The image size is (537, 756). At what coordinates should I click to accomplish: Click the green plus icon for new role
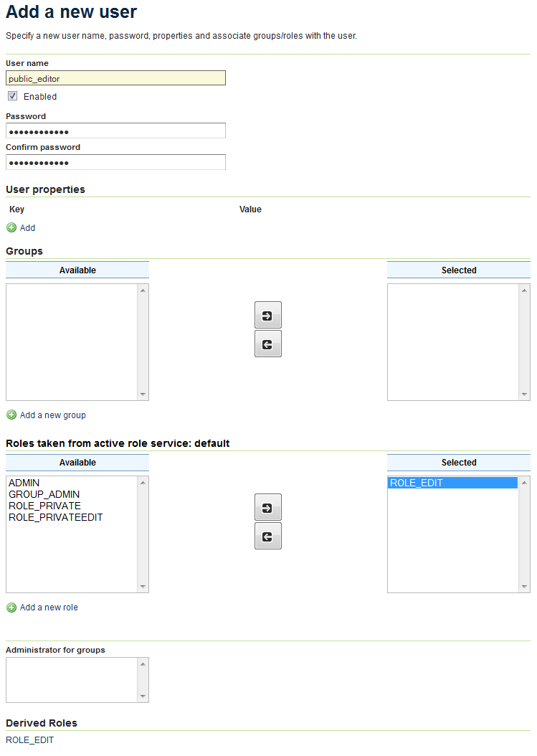click(x=11, y=608)
